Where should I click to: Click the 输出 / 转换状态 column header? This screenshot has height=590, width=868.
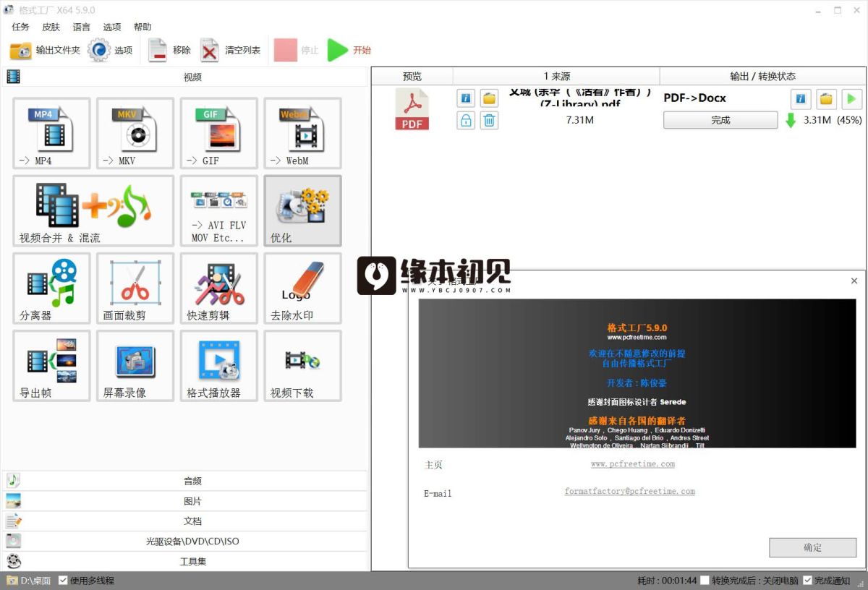[763, 76]
